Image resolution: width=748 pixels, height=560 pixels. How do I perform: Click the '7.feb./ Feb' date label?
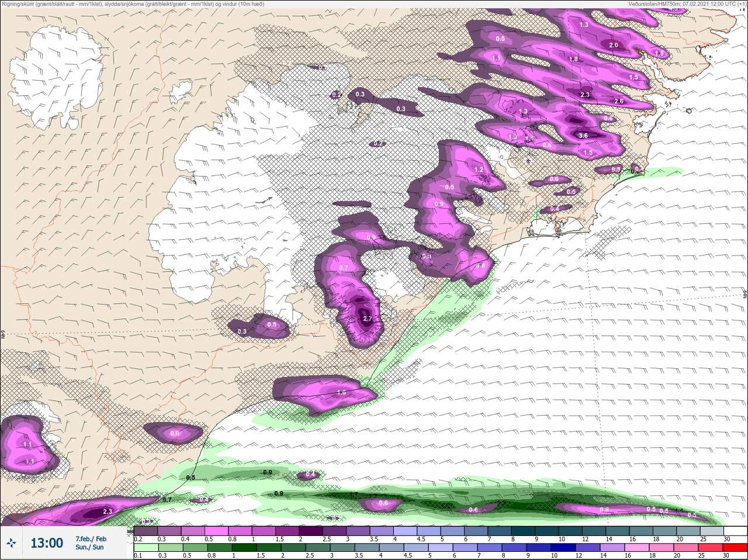pyautogui.click(x=91, y=539)
